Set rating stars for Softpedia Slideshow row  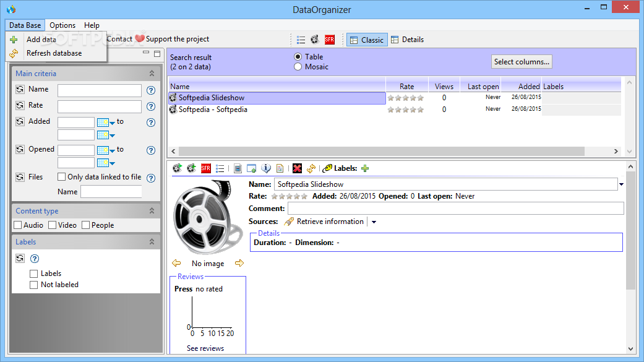pyautogui.click(x=405, y=98)
